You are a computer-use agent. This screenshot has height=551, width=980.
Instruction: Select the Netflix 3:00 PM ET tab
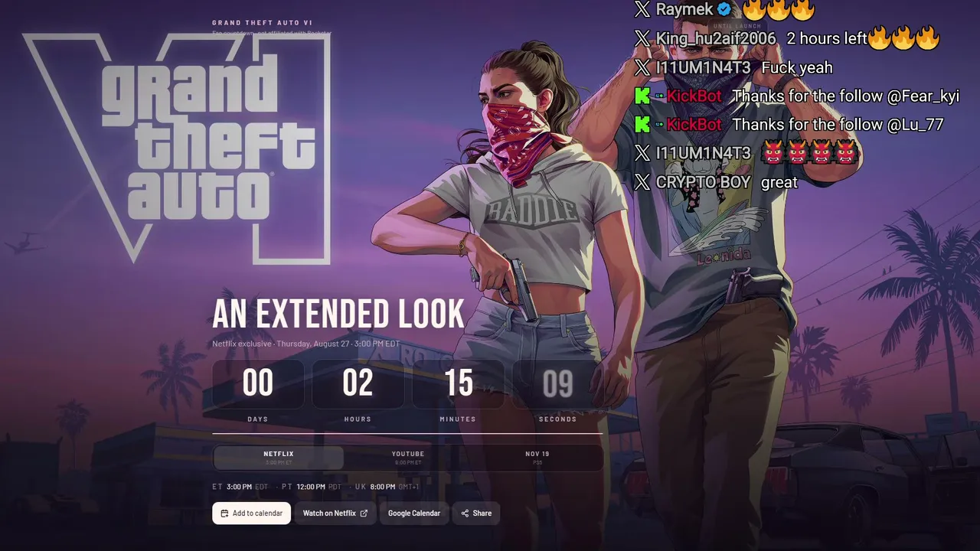click(x=279, y=458)
